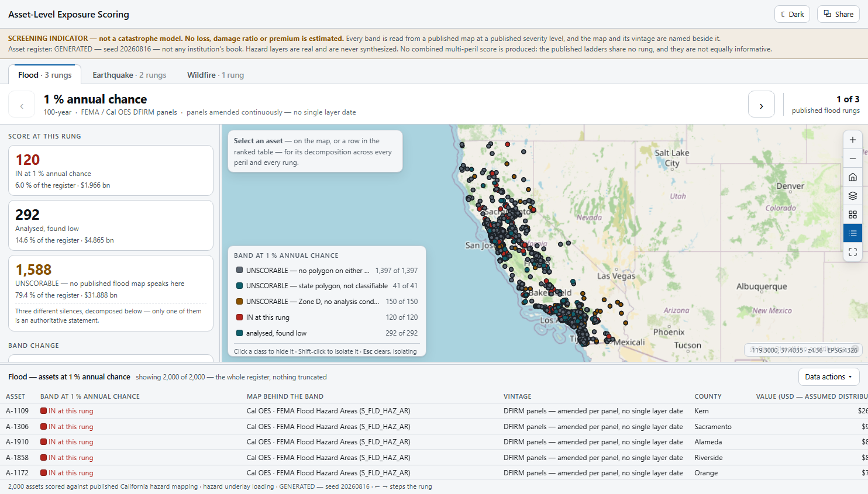Open the Wildfire tab
The width and height of the screenshot is (868, 494).
click(x=215, y=75)
